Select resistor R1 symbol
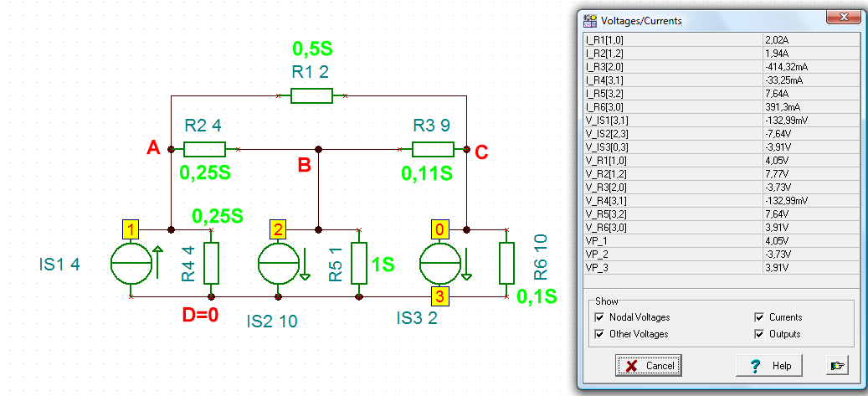 (311, 95)
